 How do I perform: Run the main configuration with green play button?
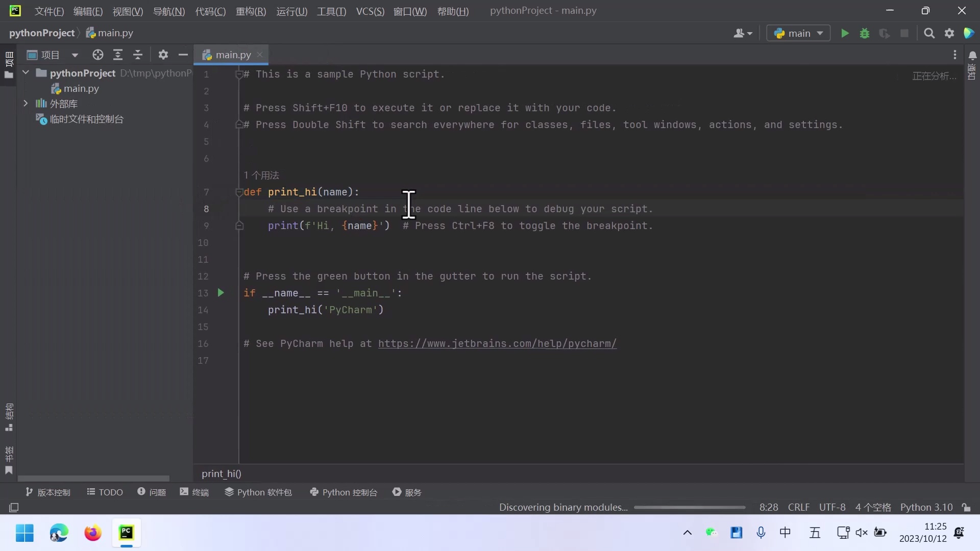coord(845,33)
